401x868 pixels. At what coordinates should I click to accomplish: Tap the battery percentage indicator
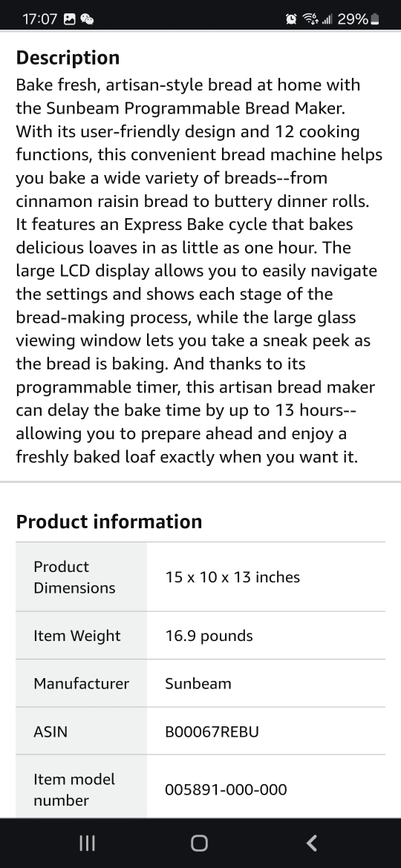point(359,19)
